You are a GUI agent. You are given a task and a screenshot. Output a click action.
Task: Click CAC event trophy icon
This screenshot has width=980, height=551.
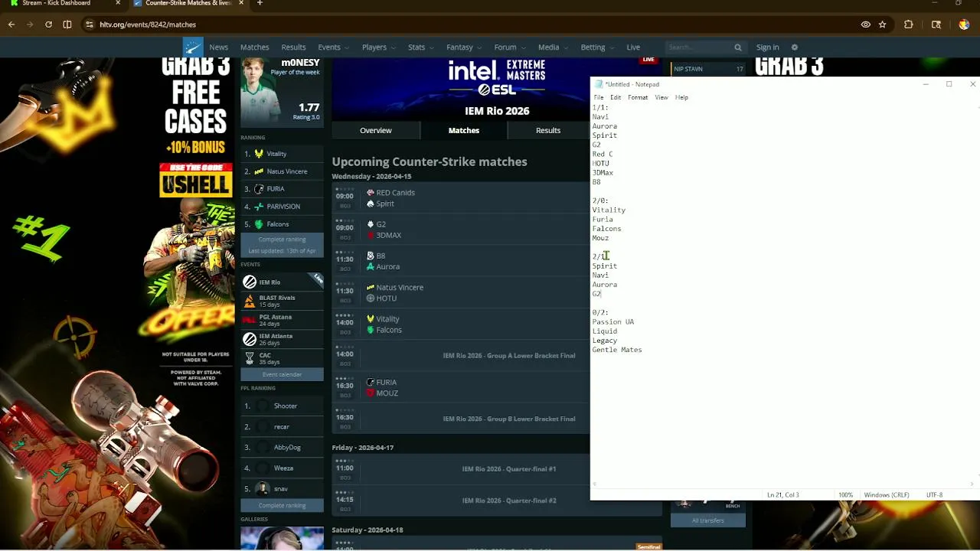click(250, 358)
